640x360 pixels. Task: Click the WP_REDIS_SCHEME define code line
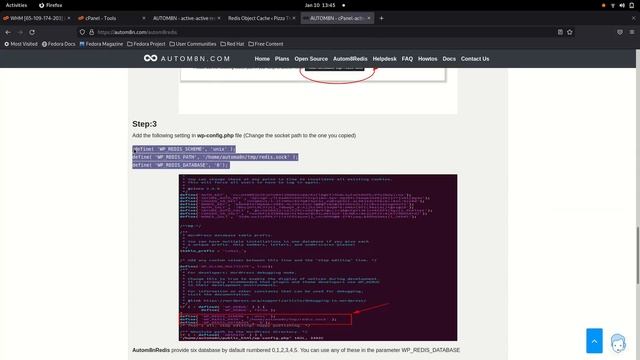(184, 149)
